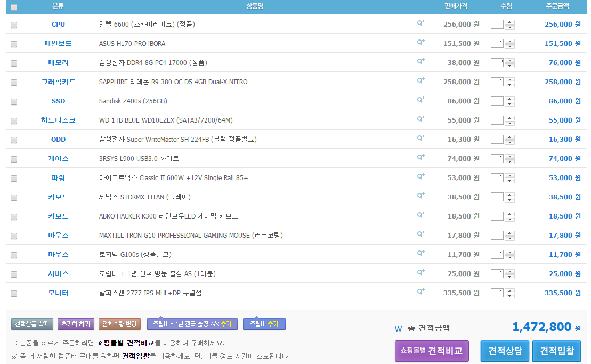Click the 판매가격 column header

coord(456,6)
